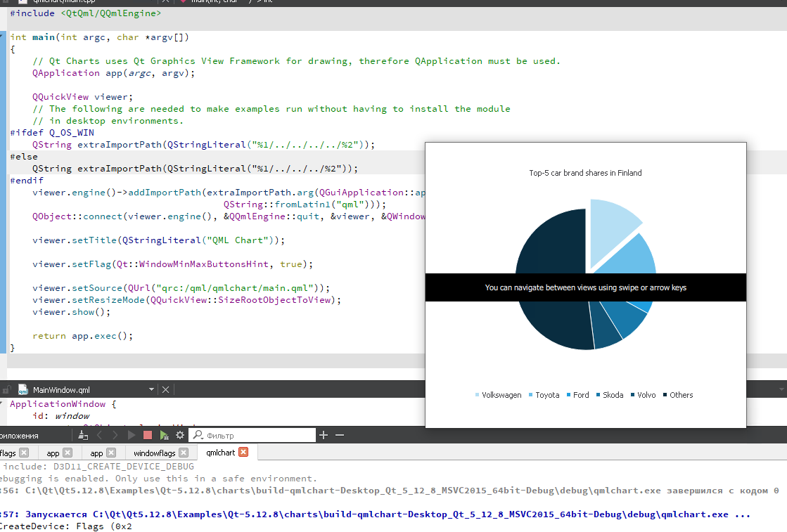Click the blue Запускается qmlchart.exe output line
Viewport: 787px width, 532px height.
coord(376,514)
